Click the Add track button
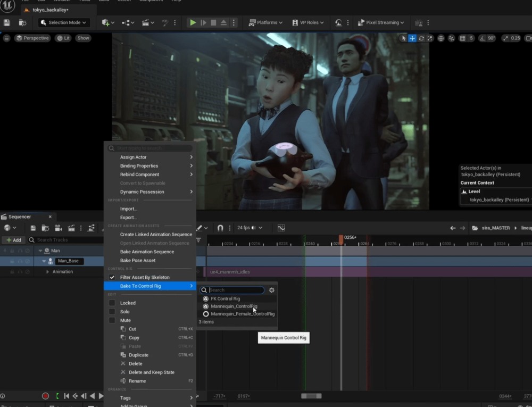This screenshot has width=532, height=407. tap(14, 240)
